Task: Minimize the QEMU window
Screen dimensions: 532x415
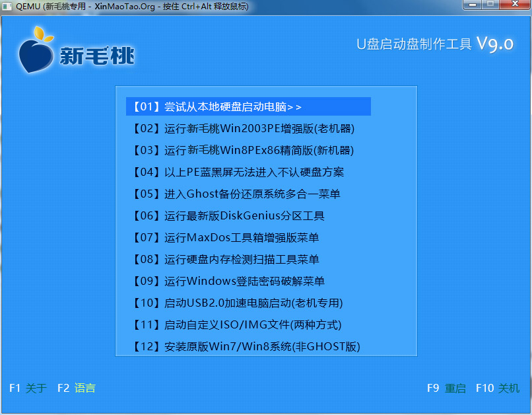Action: tap(473, 5)
